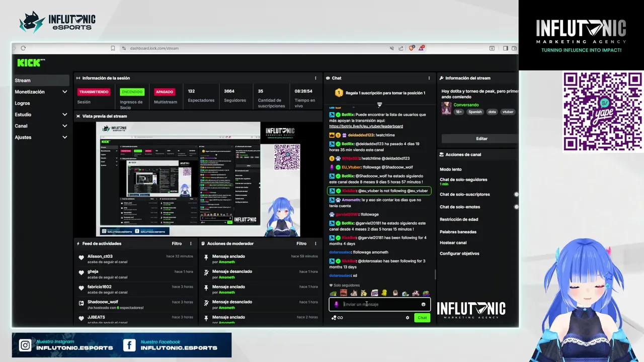Open Logros in the sidebar
The height and width of the screenshot is (362, 644).
click(x=22, y=103)
